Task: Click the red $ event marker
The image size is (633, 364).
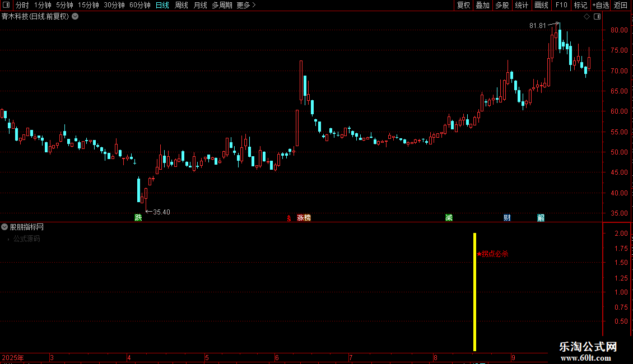Action: click(x=289, y=218)
